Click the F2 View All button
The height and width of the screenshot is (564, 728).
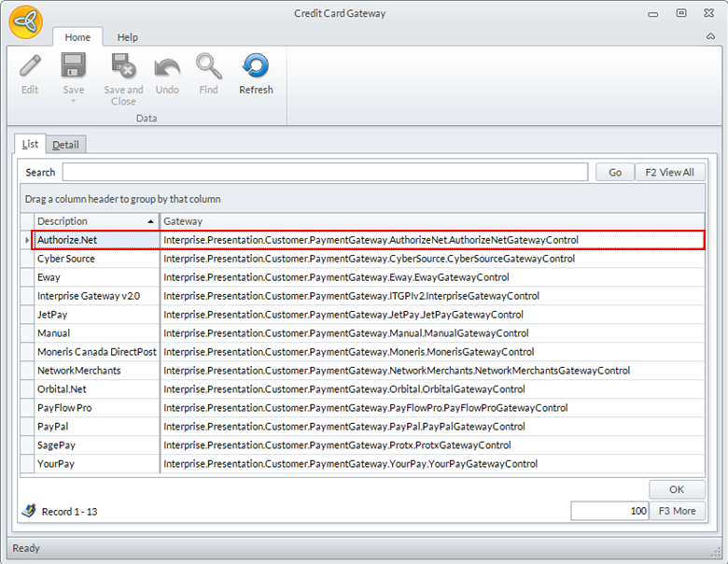[670, 172]
